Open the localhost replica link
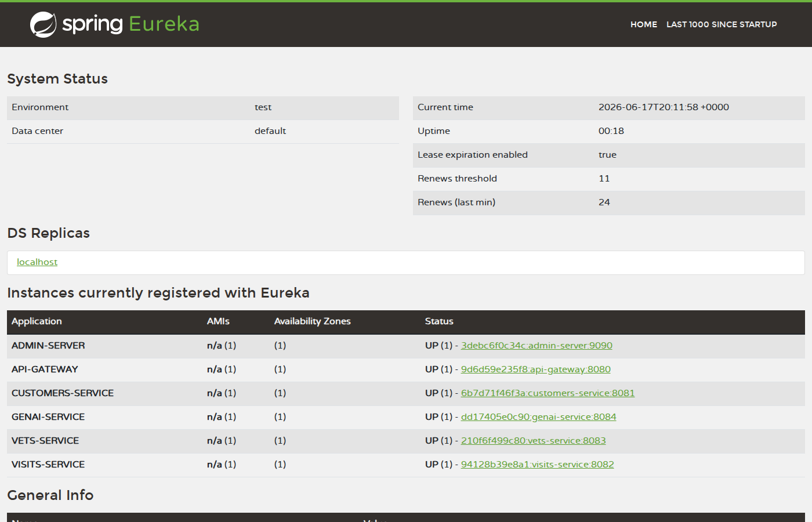 pos(37,262)
